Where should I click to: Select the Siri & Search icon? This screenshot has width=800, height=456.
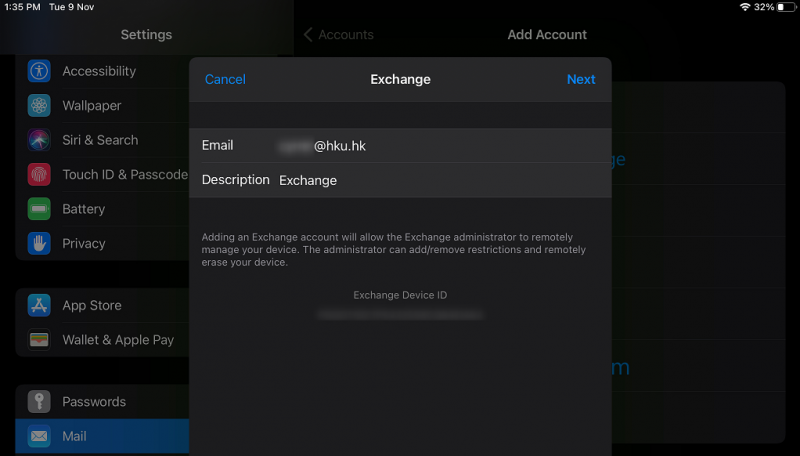39,140
